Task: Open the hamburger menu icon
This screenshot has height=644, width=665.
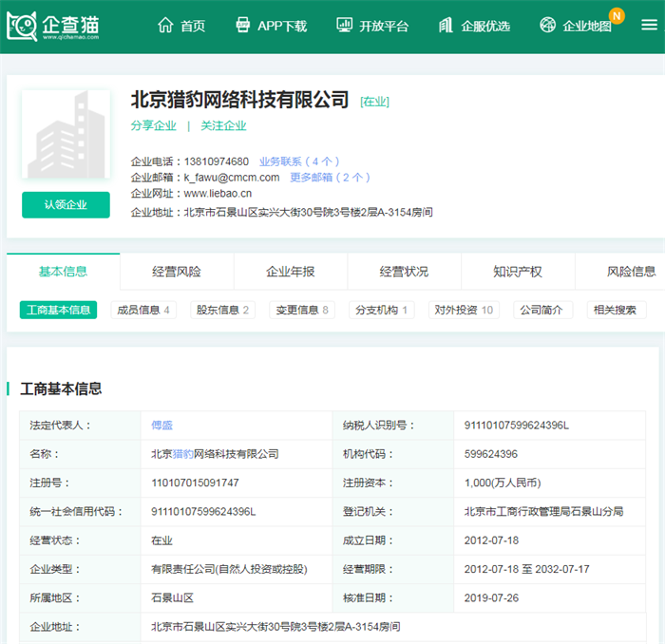Action: pos(649,25)
